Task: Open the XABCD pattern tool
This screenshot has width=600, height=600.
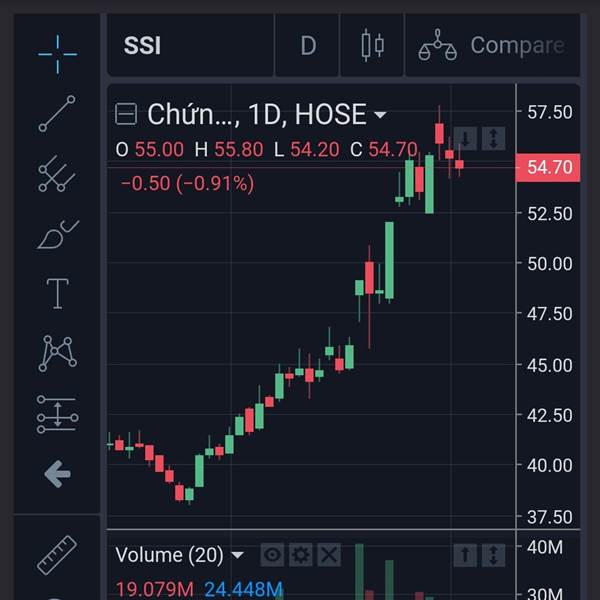Action: point(57,353)
